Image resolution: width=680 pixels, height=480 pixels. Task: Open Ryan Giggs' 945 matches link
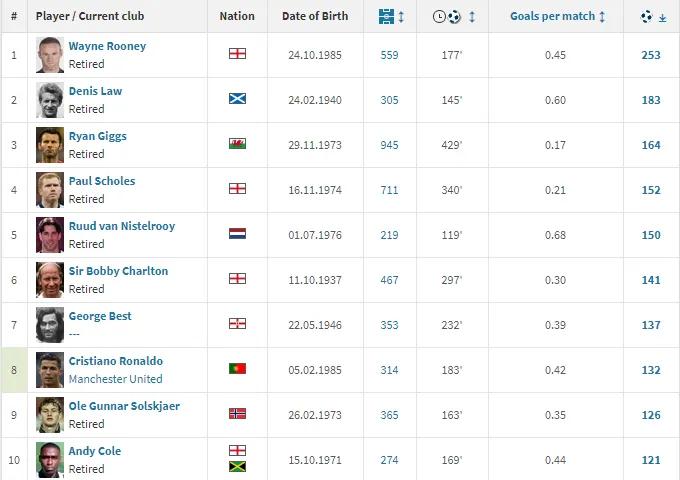coord(389,144)
